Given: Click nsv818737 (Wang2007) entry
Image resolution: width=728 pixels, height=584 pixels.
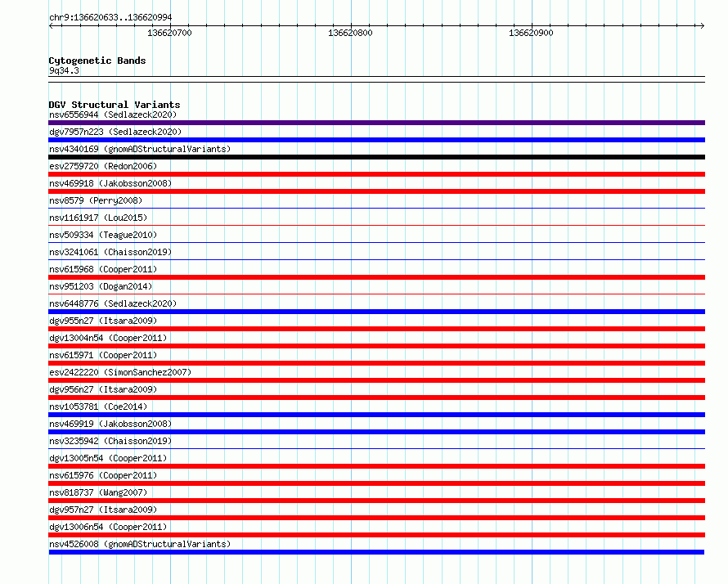Looking at the screenshot, I should pos(98,492).
